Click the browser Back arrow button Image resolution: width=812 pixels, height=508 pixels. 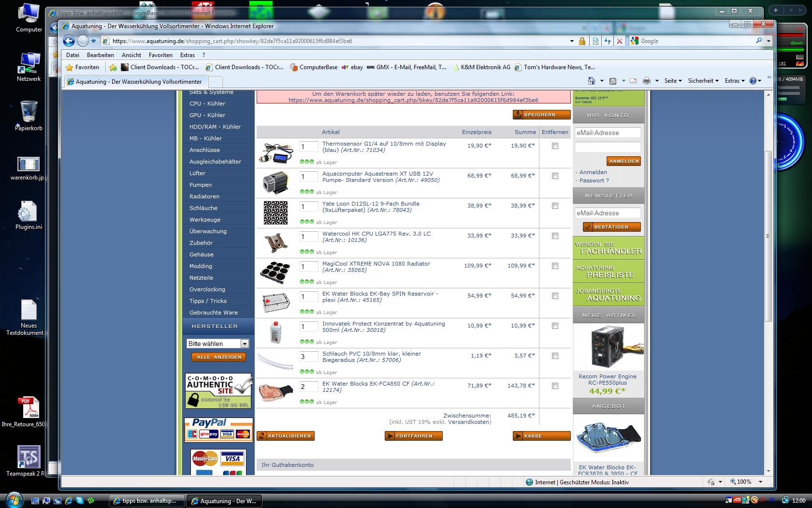[69, 41]
